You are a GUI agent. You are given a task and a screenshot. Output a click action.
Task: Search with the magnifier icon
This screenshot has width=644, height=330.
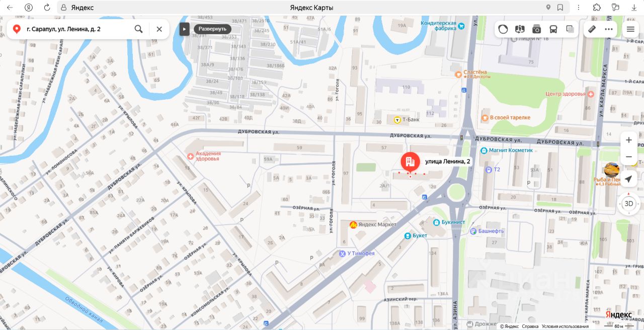tap(139, 29)
